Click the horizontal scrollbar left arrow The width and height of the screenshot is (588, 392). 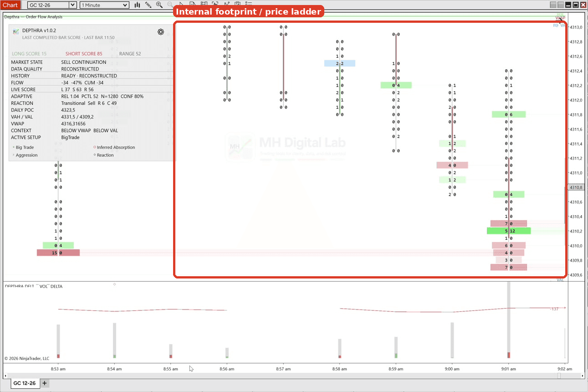click(x=5, y=376)
